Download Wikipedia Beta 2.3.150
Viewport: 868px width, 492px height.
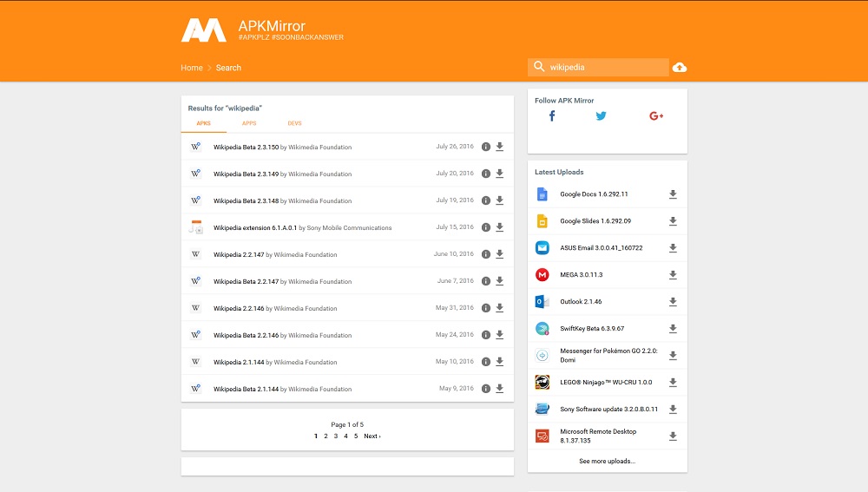[x=499, y=147]
